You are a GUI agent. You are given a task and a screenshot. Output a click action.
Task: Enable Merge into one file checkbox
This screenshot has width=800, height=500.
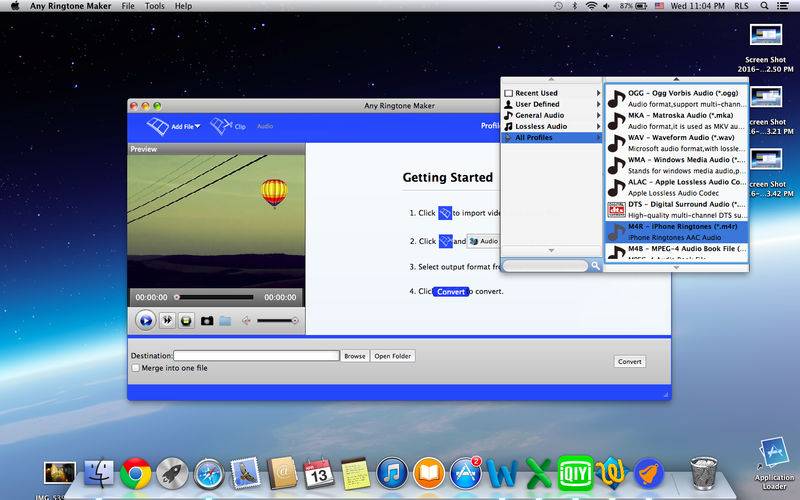click(136, 368)
